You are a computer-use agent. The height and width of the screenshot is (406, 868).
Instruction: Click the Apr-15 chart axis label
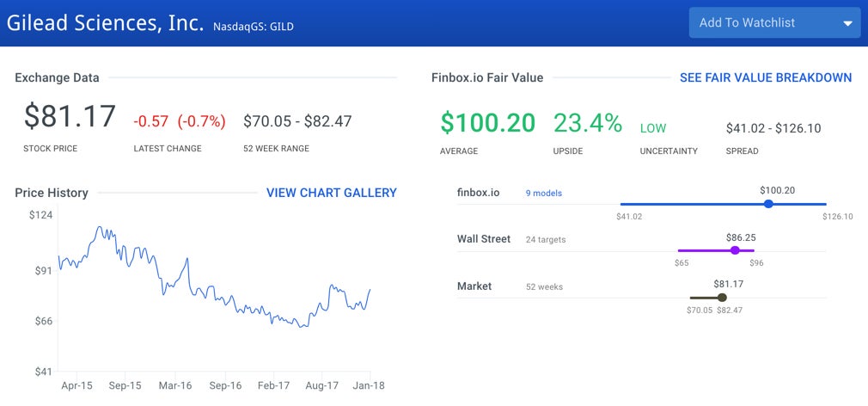coord(77,386)
